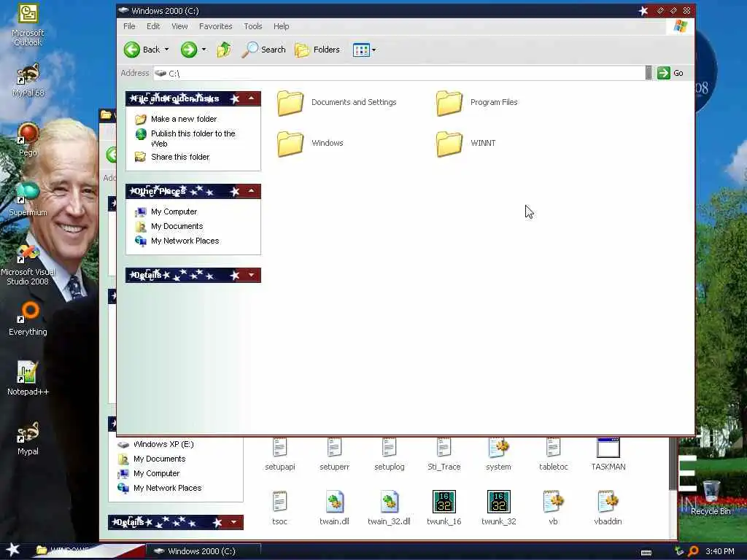Select the MyPal 68 desktop shortcut

coord(28,80)
